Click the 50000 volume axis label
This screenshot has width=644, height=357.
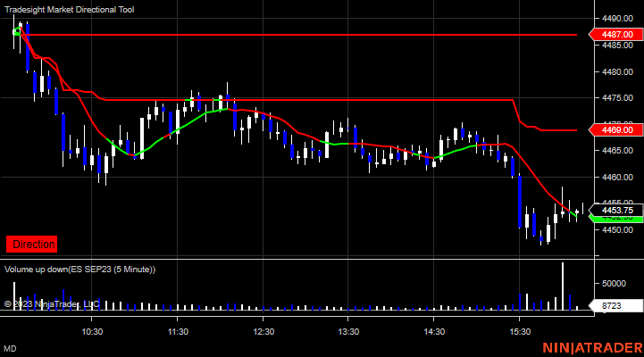tap(614, 284)
